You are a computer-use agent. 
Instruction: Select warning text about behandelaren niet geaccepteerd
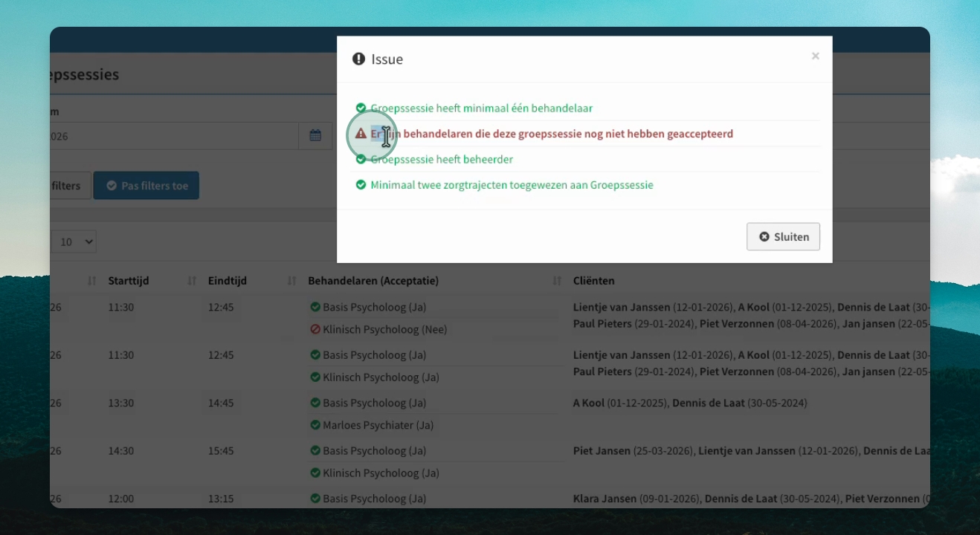point(552,134)
